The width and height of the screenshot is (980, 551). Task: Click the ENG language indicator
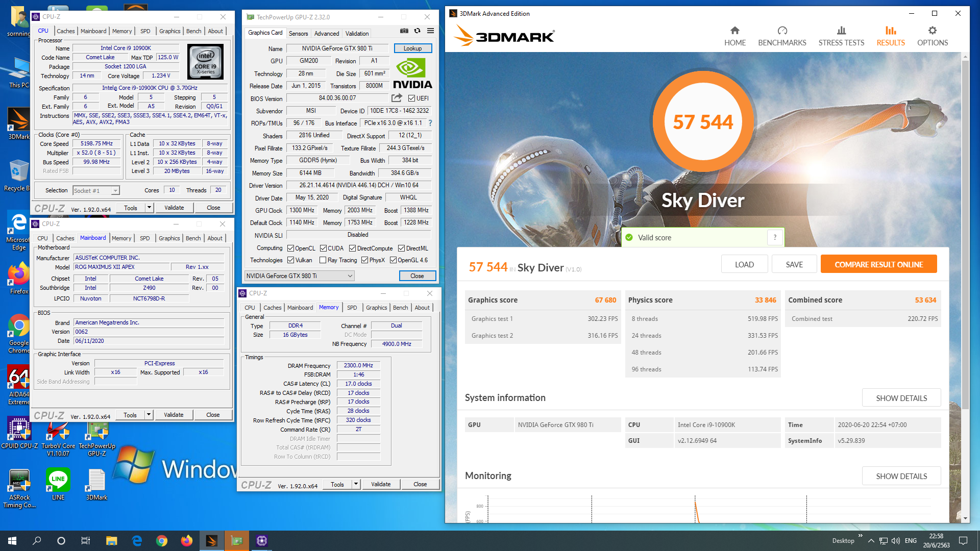pyautogui.click(x=911, y=541)
